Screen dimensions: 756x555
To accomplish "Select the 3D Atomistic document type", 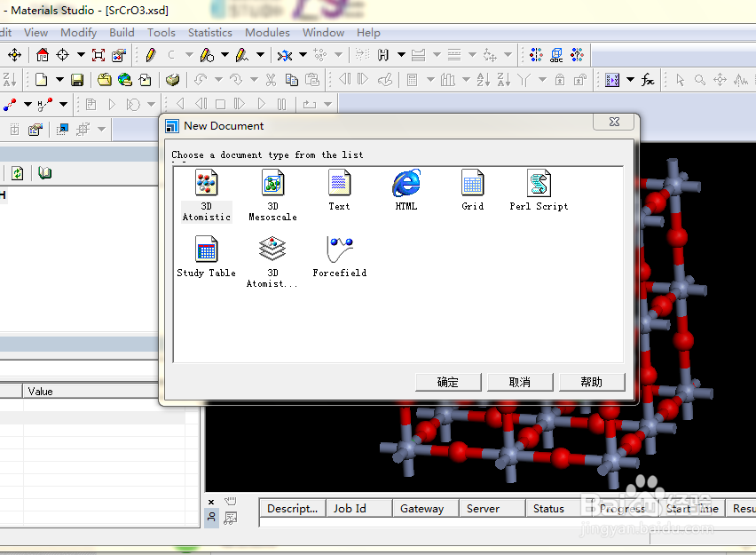I will point(207,195).
